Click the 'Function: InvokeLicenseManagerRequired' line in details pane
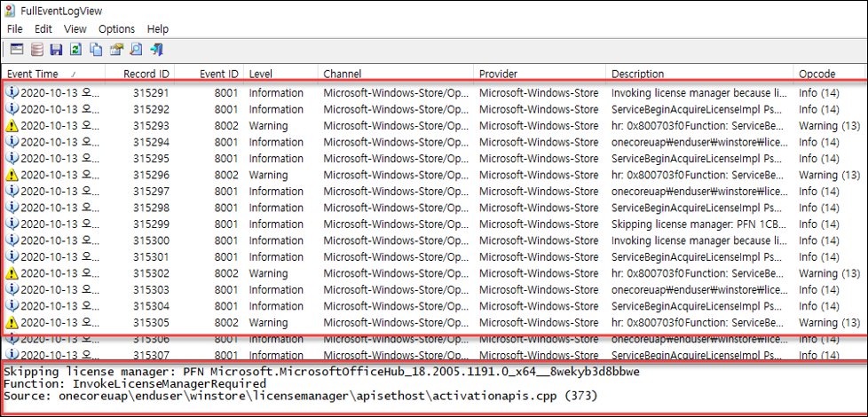Image resolution: width=868 pixels, height=417 pixels. [x=135, y=383]
